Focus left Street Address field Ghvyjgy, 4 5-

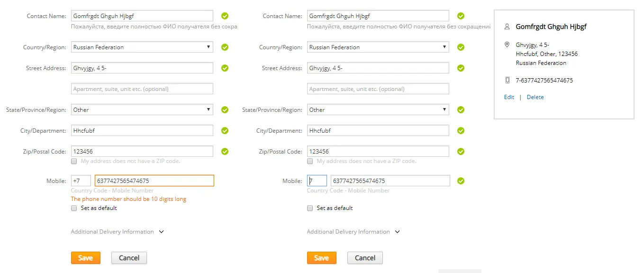point(142,68)
